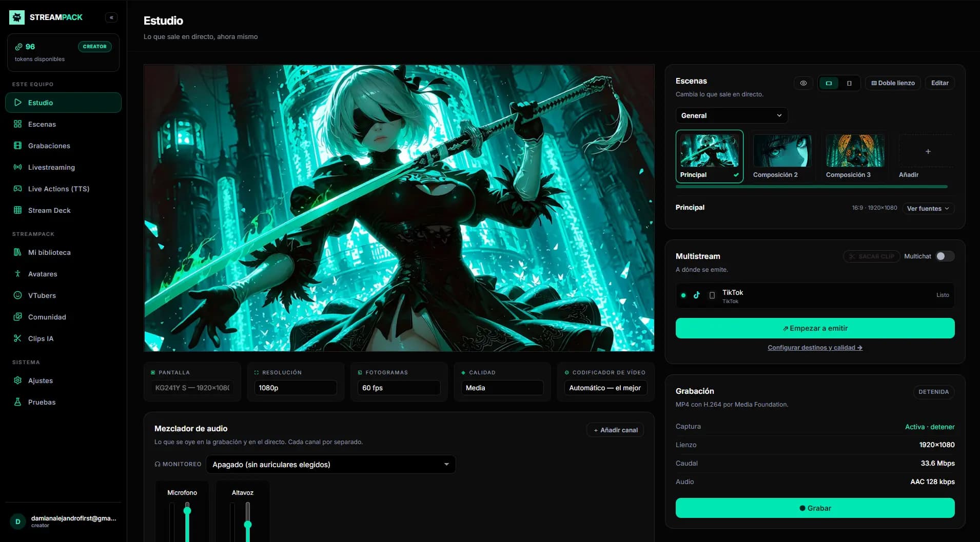
Task: Toggle Doble lienzo mode
Action: [893, 83]
